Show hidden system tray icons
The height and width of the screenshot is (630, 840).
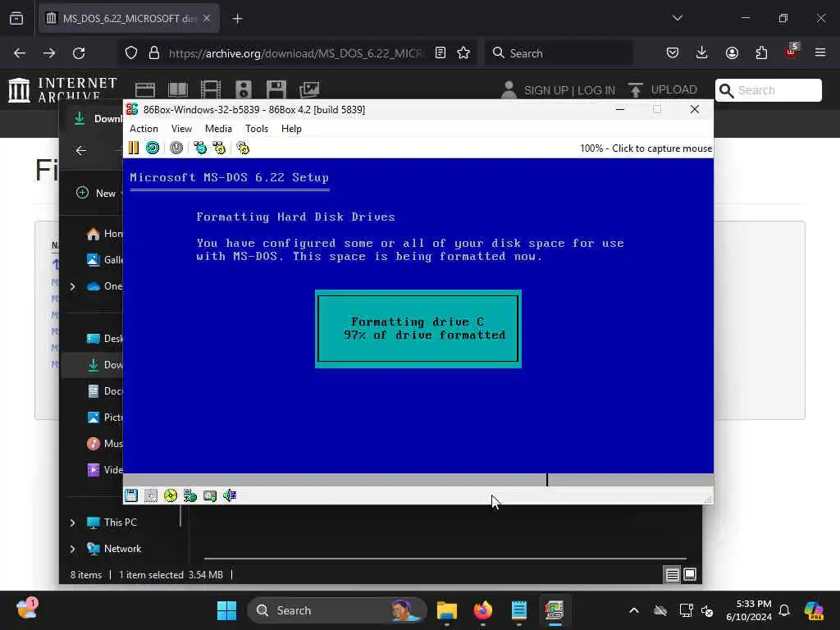tap(634, 610)
